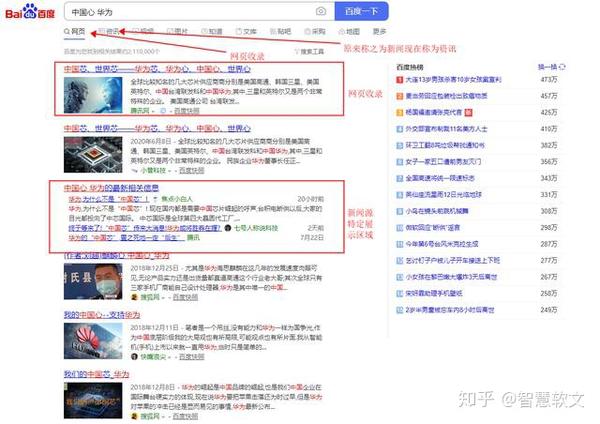Open hot topic with 298万 searches
Image resolution: width=600 pixels, height=424 pixels.
433,228
